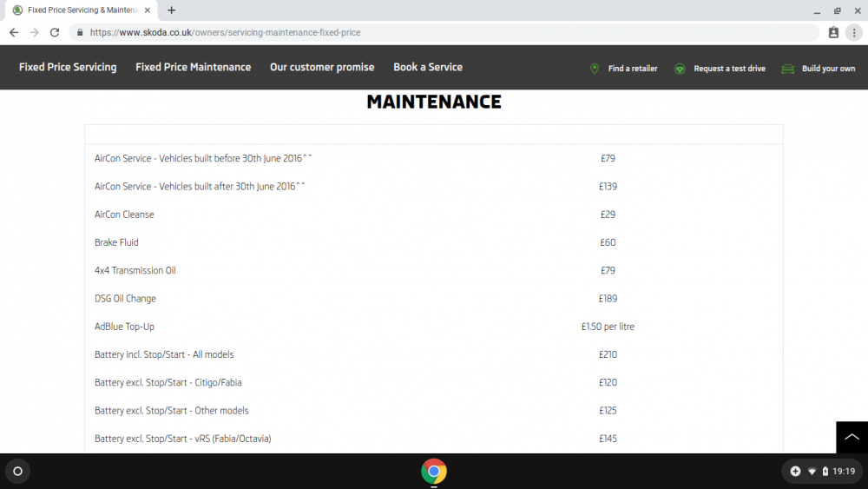Image resolution: width=868 pixels, height=489 pixels.
Task: Click the £60 Brake Fluid price
Action: click(x=608, y=242)
